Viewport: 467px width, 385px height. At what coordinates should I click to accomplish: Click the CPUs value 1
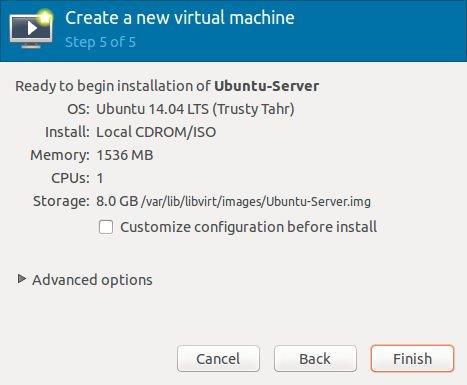pos(100,178)
